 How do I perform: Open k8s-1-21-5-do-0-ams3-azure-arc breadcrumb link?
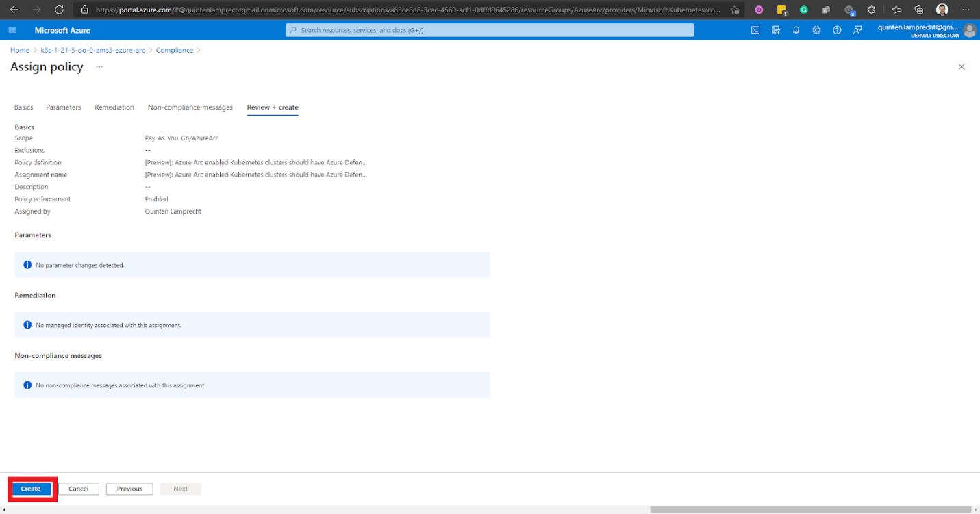point(93,51)
